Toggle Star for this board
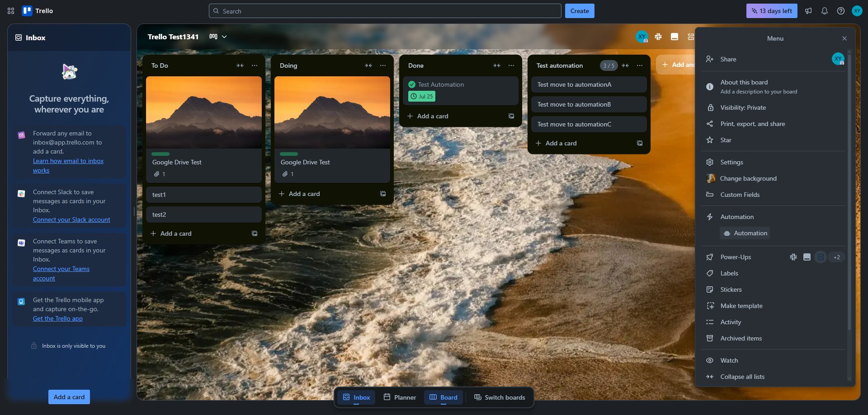This screenshot has height=415, width=868. [773, 140]
